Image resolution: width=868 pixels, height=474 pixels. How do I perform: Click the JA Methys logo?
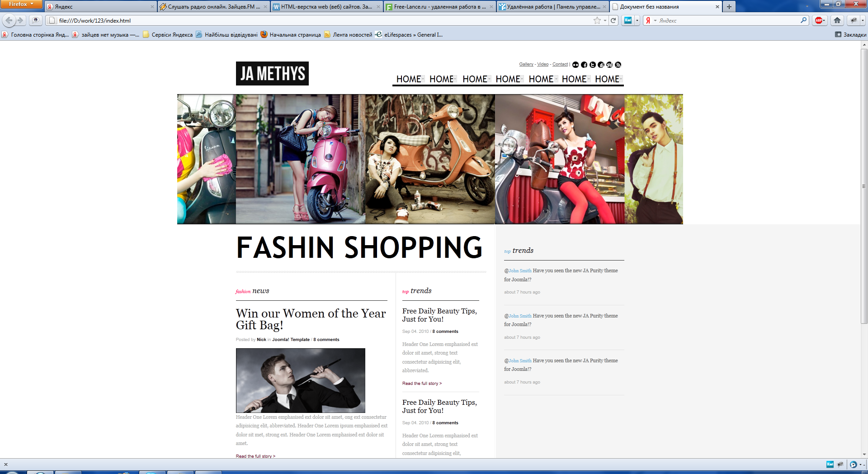[x=272, y=73]
